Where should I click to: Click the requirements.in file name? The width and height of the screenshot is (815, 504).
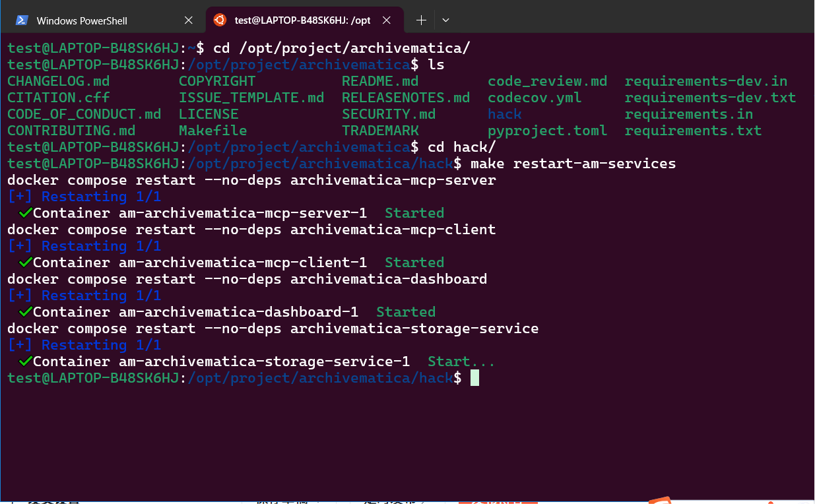coord(689,114)
